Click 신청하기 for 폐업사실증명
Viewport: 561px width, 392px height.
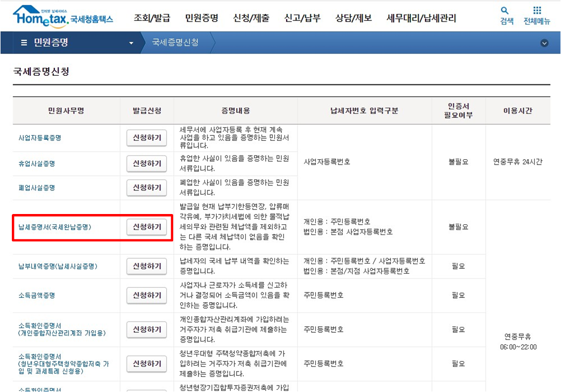148,187
